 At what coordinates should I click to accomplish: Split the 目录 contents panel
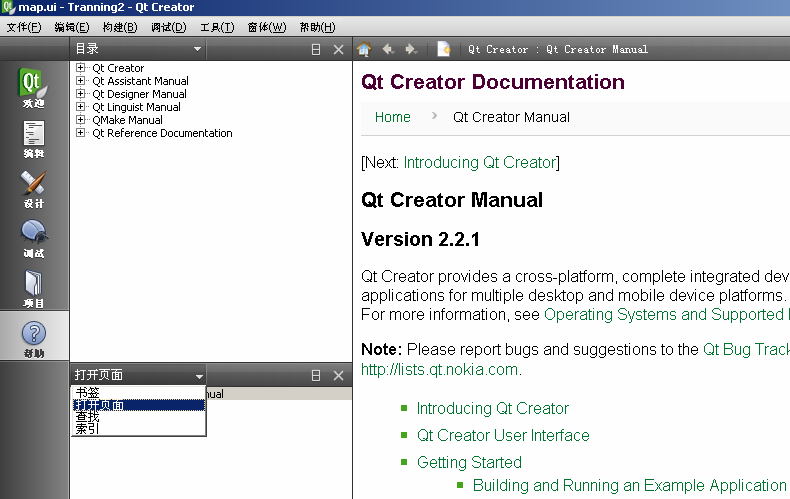(316, 49)
